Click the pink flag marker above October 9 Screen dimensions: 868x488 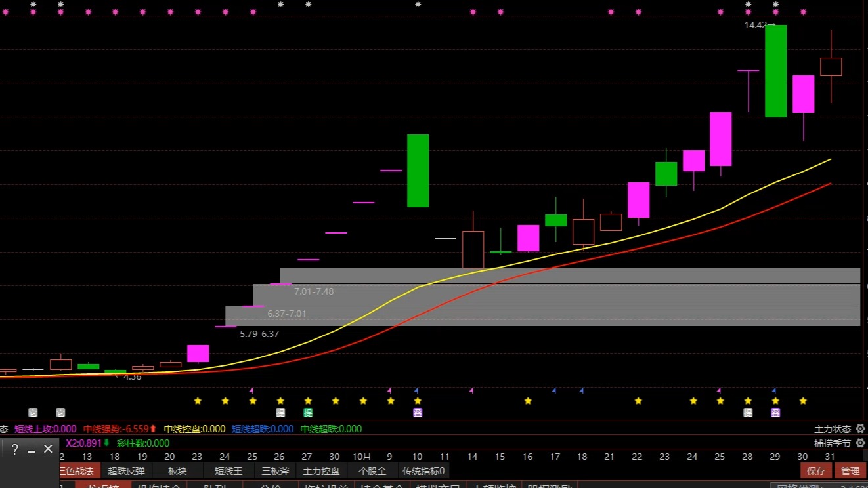(x=389, y=391)
